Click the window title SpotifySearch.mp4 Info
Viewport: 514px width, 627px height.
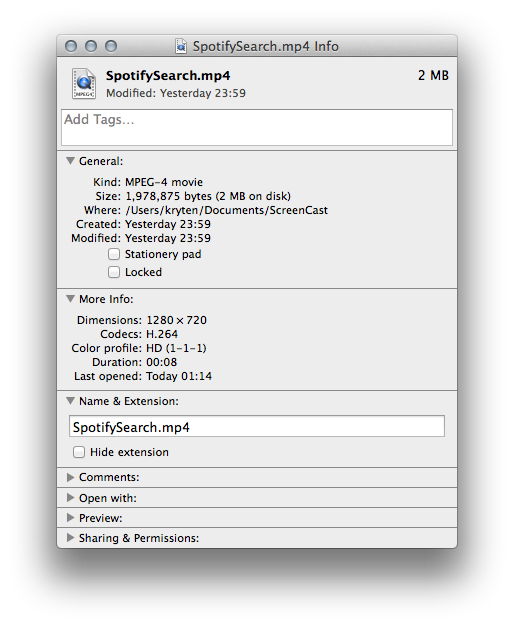pos(266,46)
